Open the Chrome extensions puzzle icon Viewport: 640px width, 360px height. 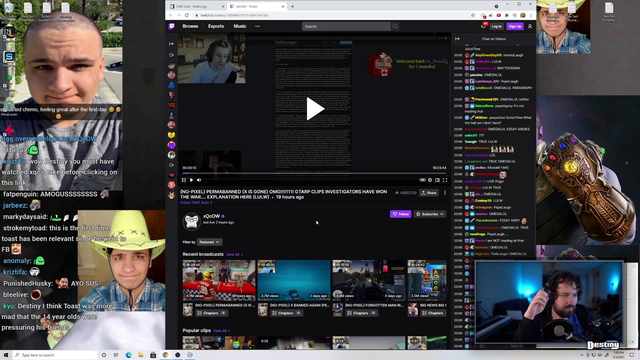[x=507, y=16]
